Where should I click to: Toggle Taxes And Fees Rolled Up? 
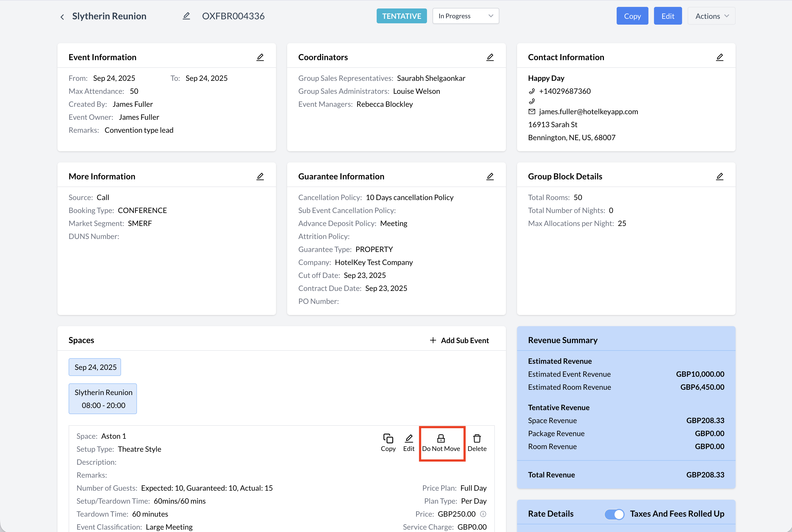tap(614, 514)
